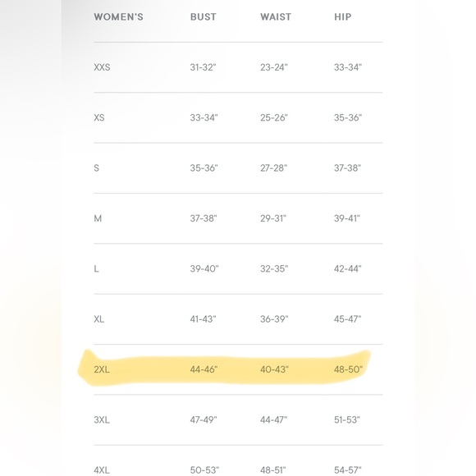Select the 4XL size row label

coord(102,470)
